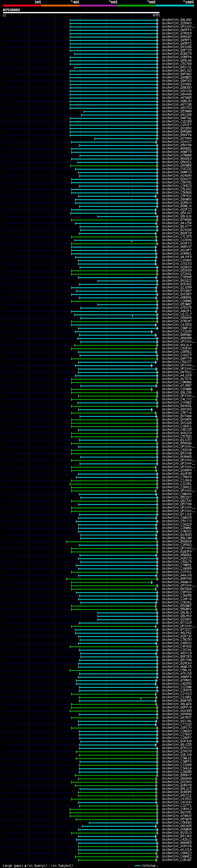
Task: Select the query name AV538882
Action: (11, 10)
